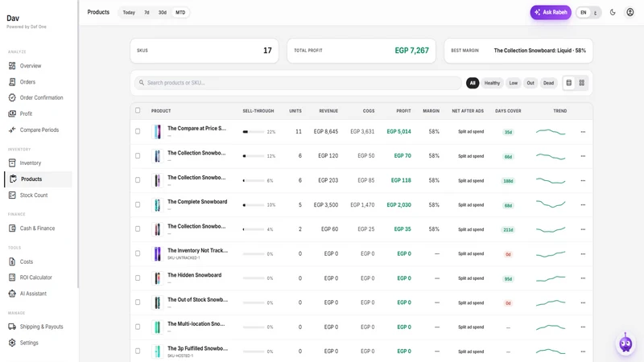The width and height of the screenshot is (644, 362).
Task: Click the SKUS 17 summary card
Action: (204, 51)
